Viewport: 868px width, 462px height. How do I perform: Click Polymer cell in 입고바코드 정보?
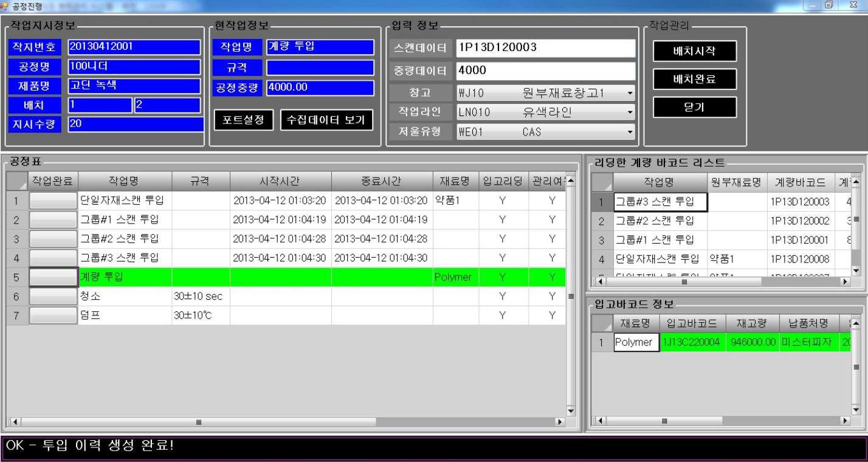pyautogui.click(x=636, y=342)
